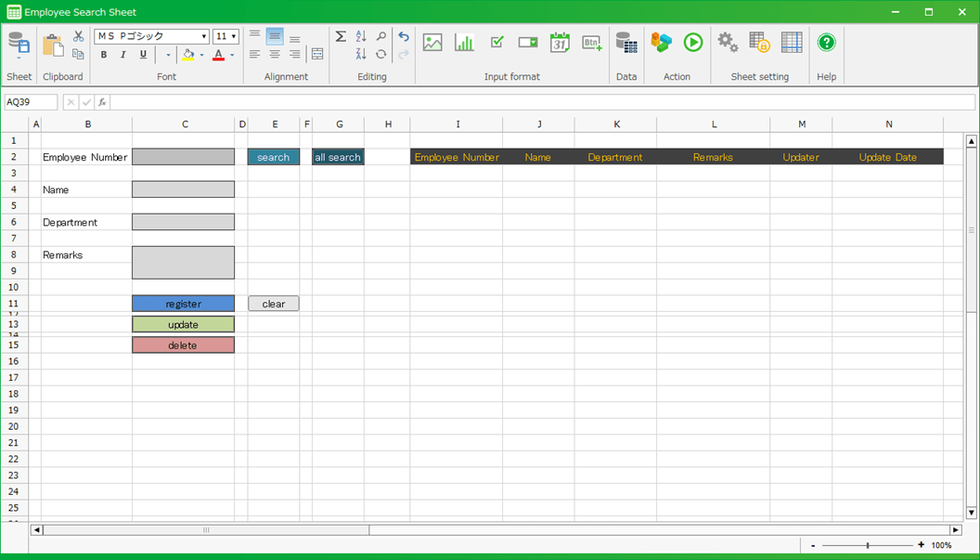Image resolution: width=980 pixels, height=560 pixels.
Task: Click the refresh circular arrows icon
Action: pos(380,55)
